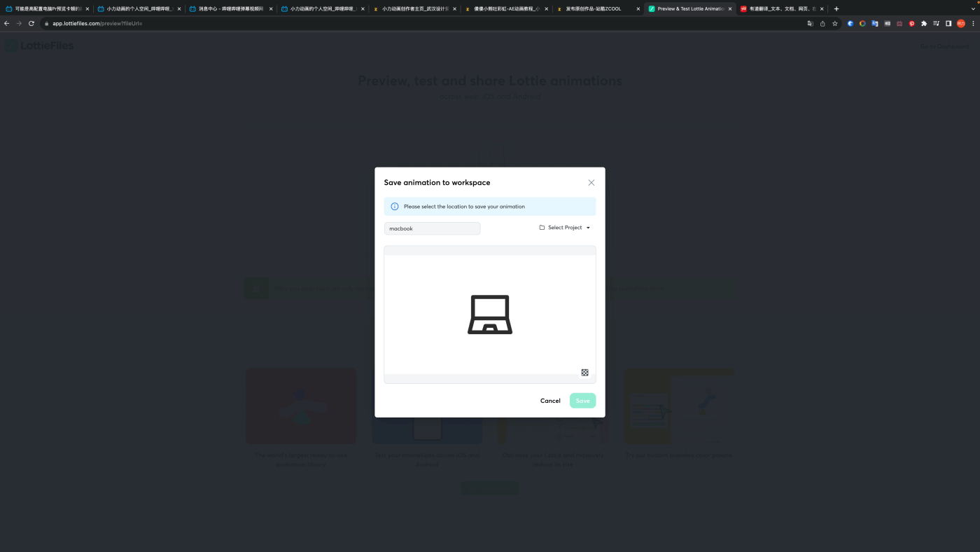Open the media controls icon
The width and height of the screenshot is (980, 552).
937,23
